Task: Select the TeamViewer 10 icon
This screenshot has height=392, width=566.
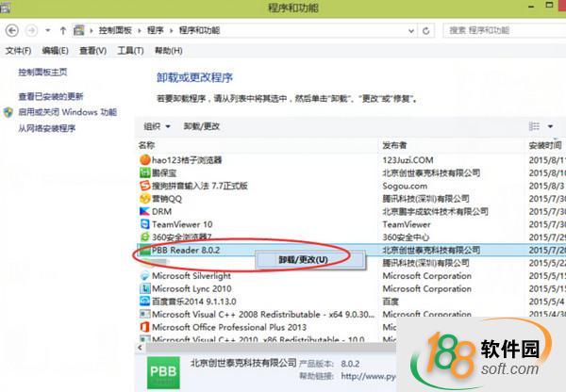Action: click(x=144, y=224)
